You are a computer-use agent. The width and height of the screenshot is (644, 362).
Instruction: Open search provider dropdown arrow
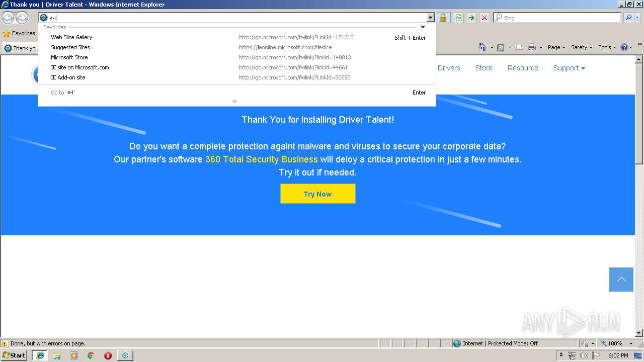coord(638,18)
